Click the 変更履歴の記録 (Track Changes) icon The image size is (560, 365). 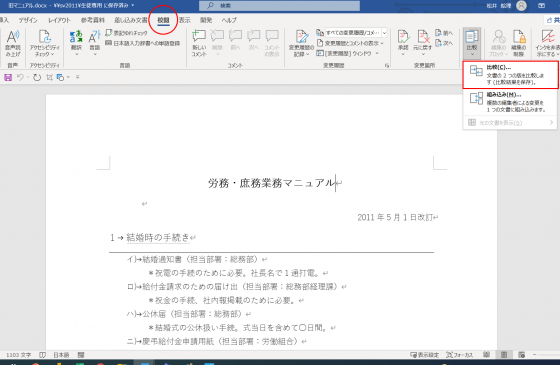click(x=302, y=36)
